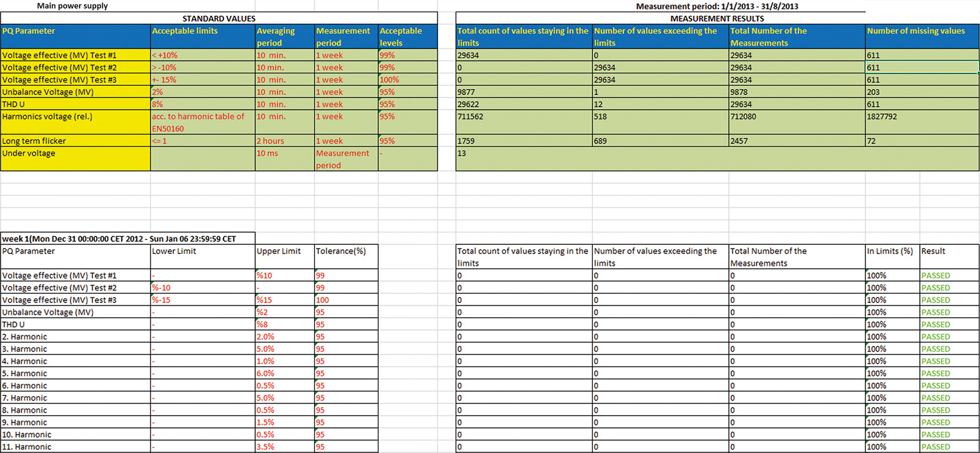Screen dimensions: 980x453
Task: Click the '+- 15%' acceptable limit cell
Action: point(203,80)
